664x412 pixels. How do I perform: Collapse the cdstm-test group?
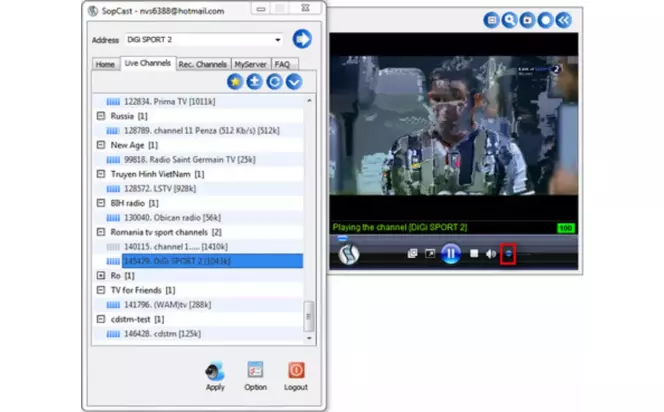pos(101,319)
